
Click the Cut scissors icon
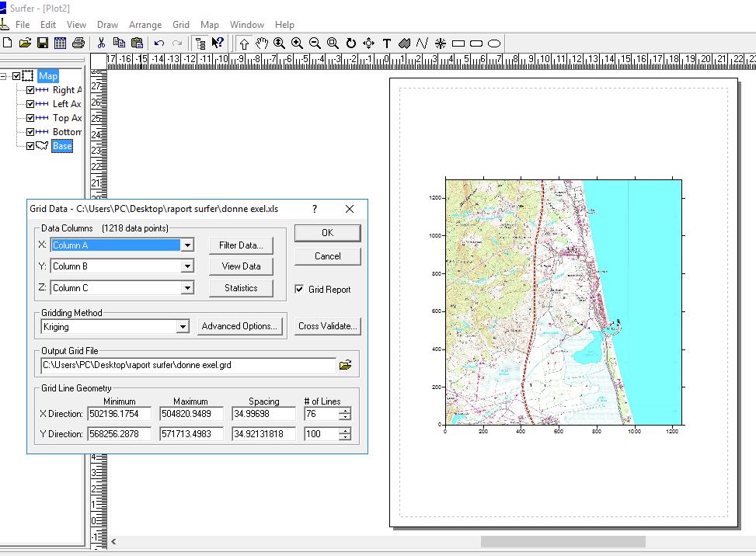tap(101, 43)
